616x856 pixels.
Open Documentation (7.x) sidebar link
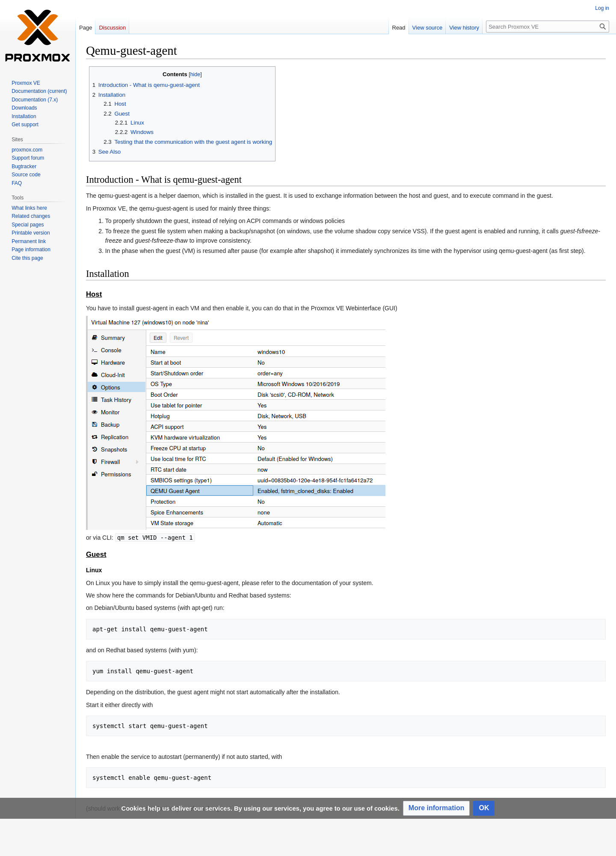35,100
